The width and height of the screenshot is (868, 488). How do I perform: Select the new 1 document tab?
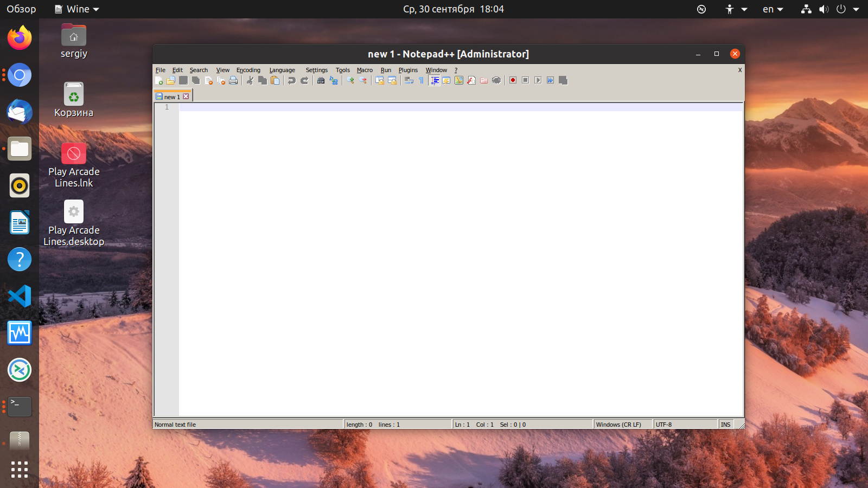click(172, 97)
